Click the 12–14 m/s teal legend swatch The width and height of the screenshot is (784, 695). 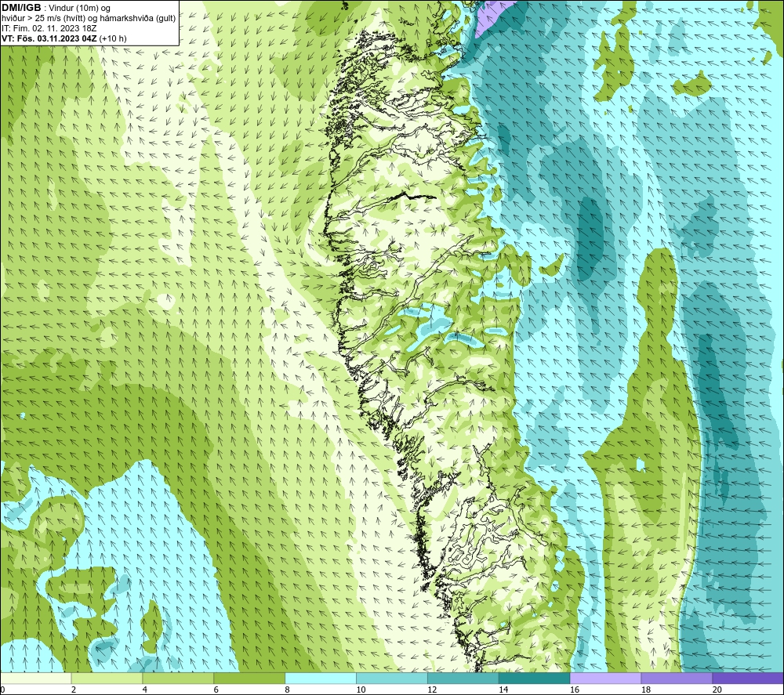463,678
